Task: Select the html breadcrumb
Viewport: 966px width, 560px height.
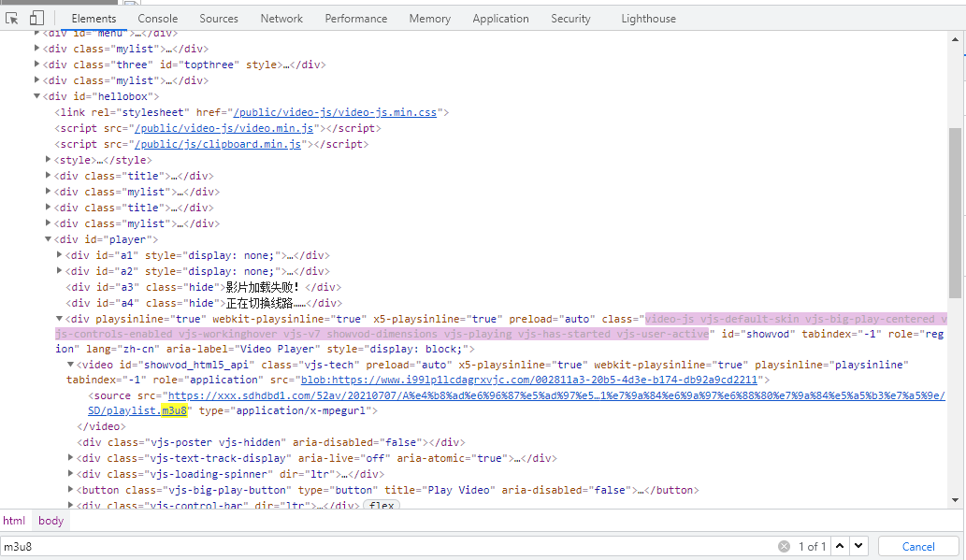Action: point(14,521)
